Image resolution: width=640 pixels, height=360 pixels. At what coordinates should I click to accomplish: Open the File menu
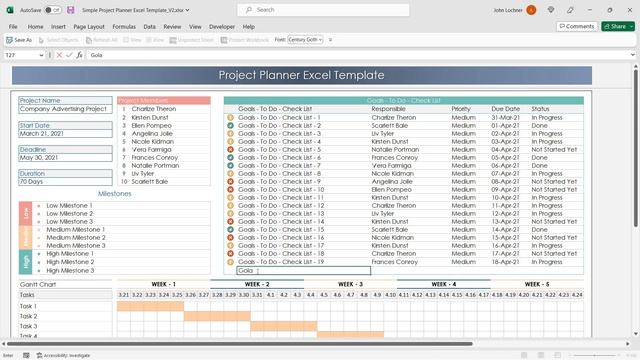click(x=13, y=27)
